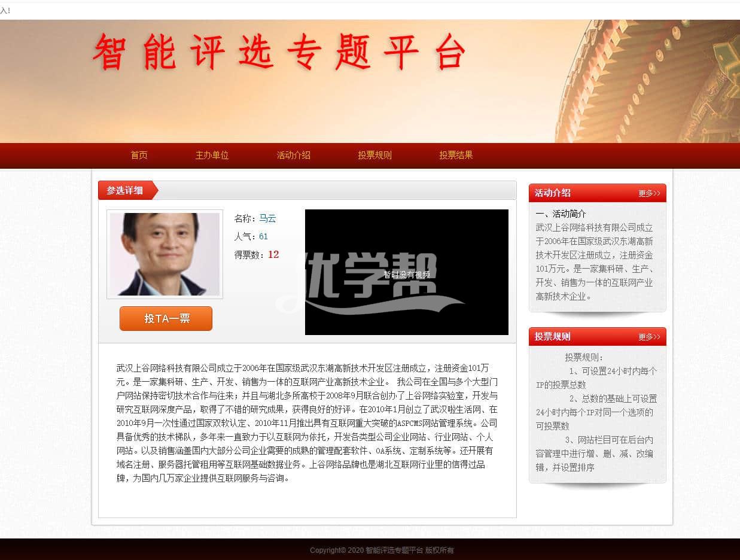Click the red 得票数 count 12
The image size is (740, 560).
tap(273, 254)
